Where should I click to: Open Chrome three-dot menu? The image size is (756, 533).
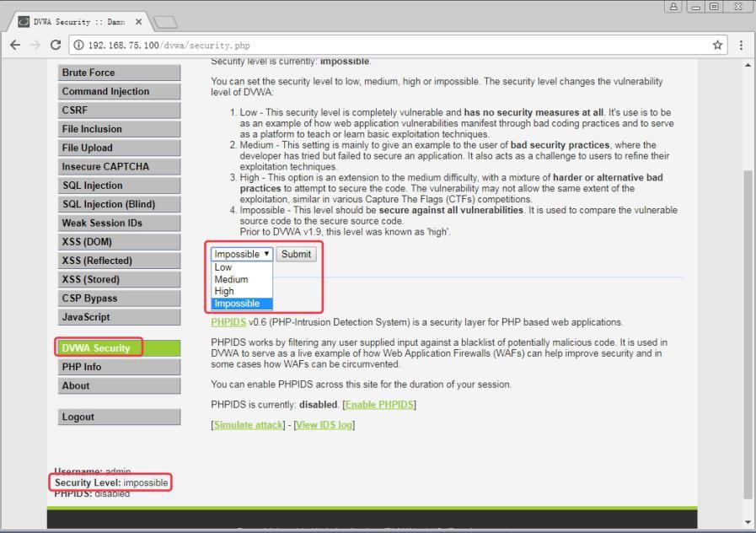[x=741, y=46]
